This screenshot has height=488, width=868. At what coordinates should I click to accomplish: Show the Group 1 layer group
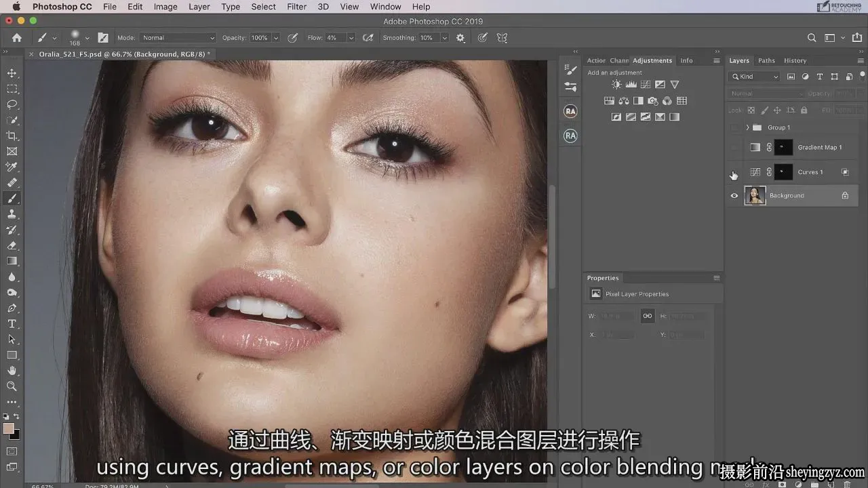[x=734, y=127]
